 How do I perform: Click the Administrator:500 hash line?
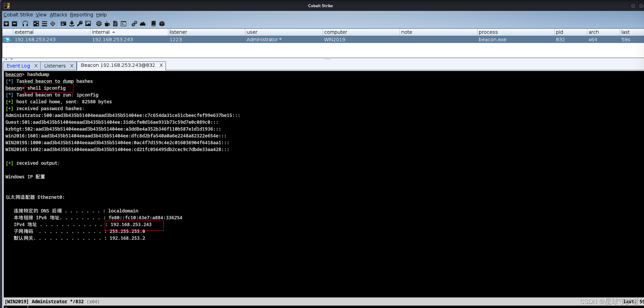pos(123,115)
